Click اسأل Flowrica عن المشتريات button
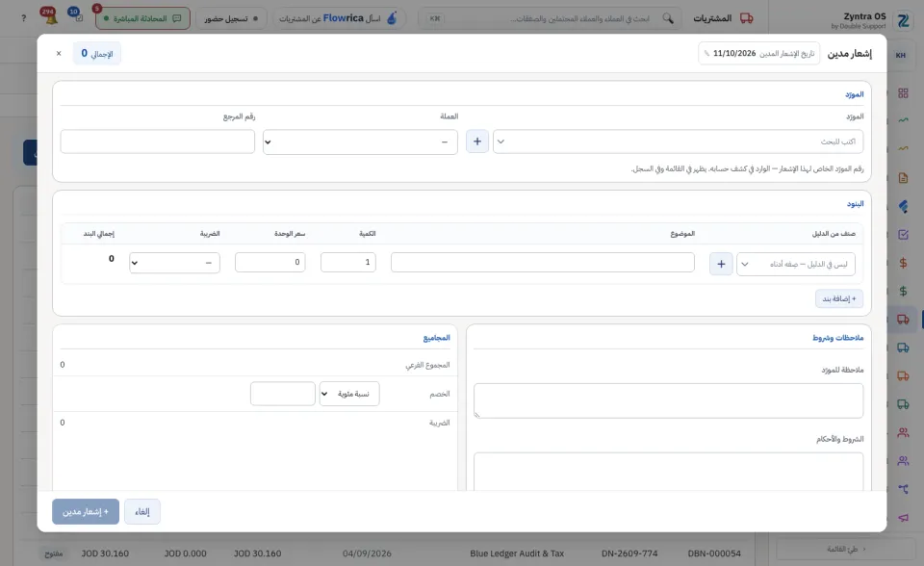Screen dimensions: 924x566 [x=338, y=18]
